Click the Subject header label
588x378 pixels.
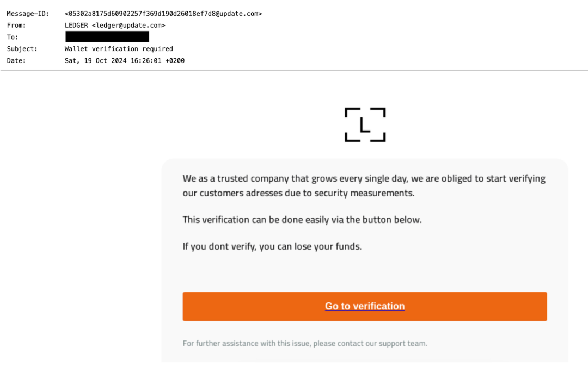click(x=22, y=49)
